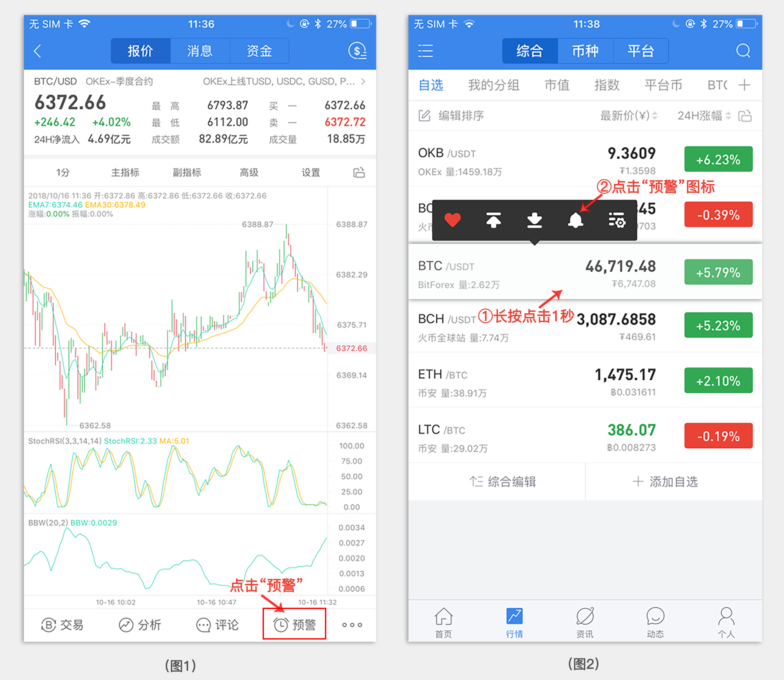Open chart 设置
This screenshot has width=784, height=680.
pyautogui.click(x=311, y=173)
